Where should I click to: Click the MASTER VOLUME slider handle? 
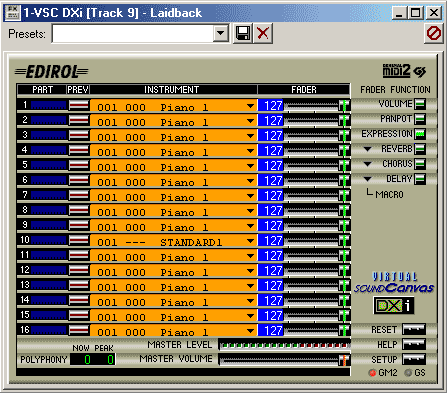tap(343, 360)
